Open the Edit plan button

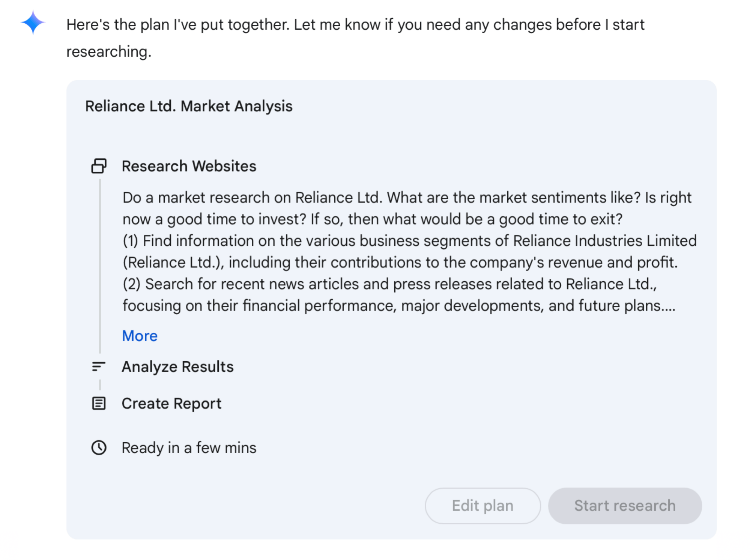tap(483, 506)
